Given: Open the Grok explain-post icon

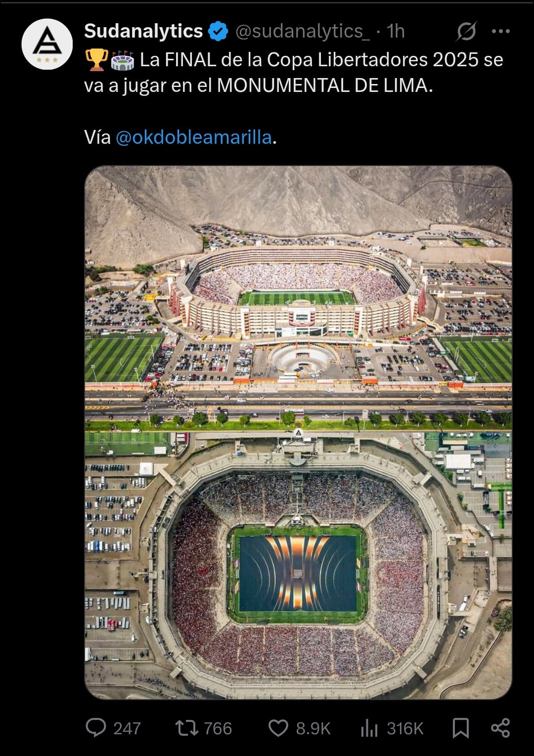Looking at the screenshot, I should 466,31.
